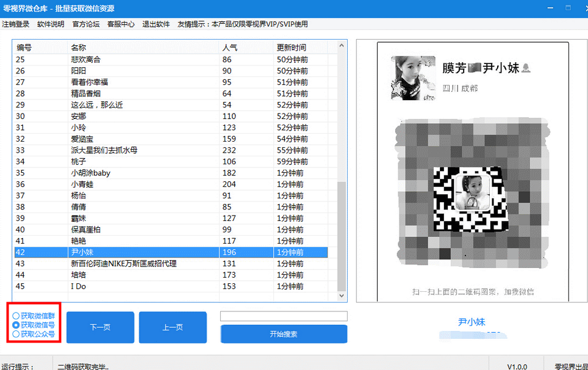Select row 派大星我们去抓水母
Image resolution: width=588 pixels, height=370 pixels.
171,150
